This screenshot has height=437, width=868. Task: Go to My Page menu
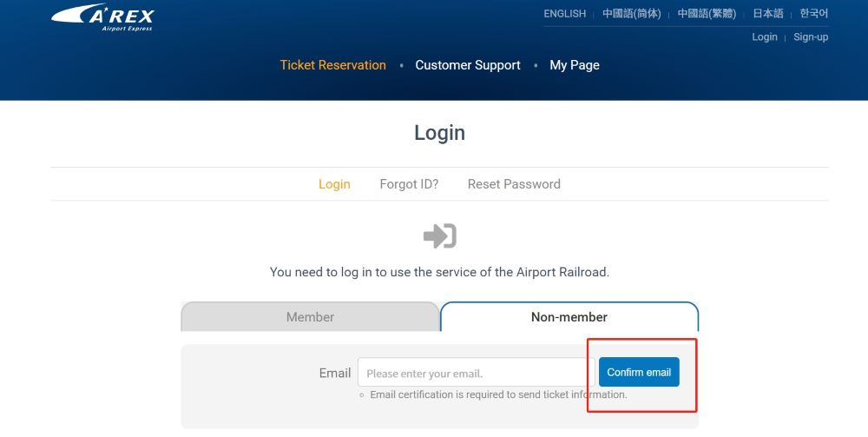575,65
